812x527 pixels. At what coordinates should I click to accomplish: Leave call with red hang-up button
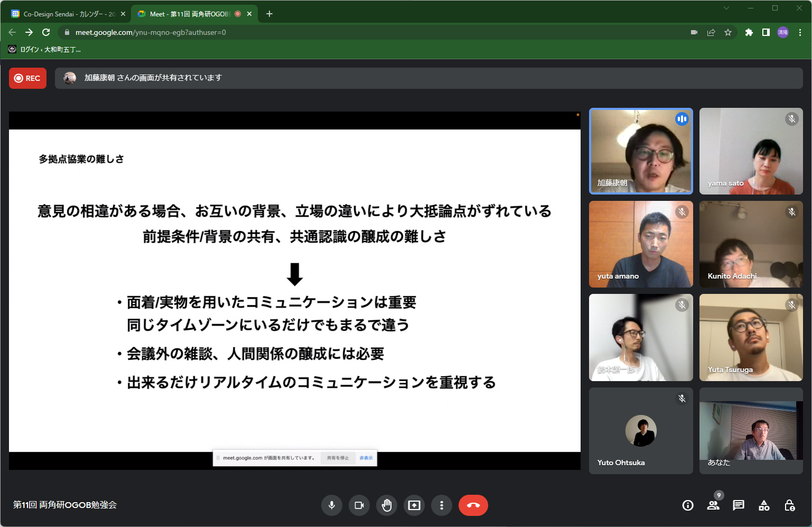473,505
